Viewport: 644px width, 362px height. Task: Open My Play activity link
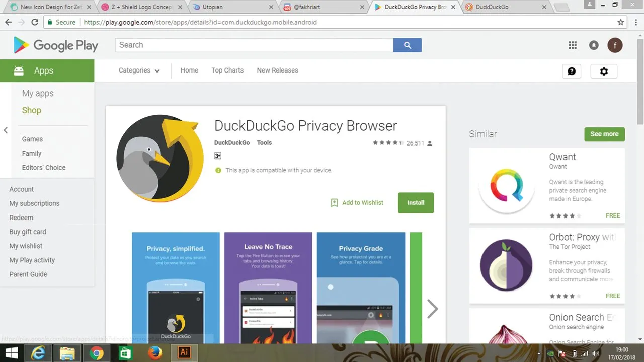coord(32,260)
